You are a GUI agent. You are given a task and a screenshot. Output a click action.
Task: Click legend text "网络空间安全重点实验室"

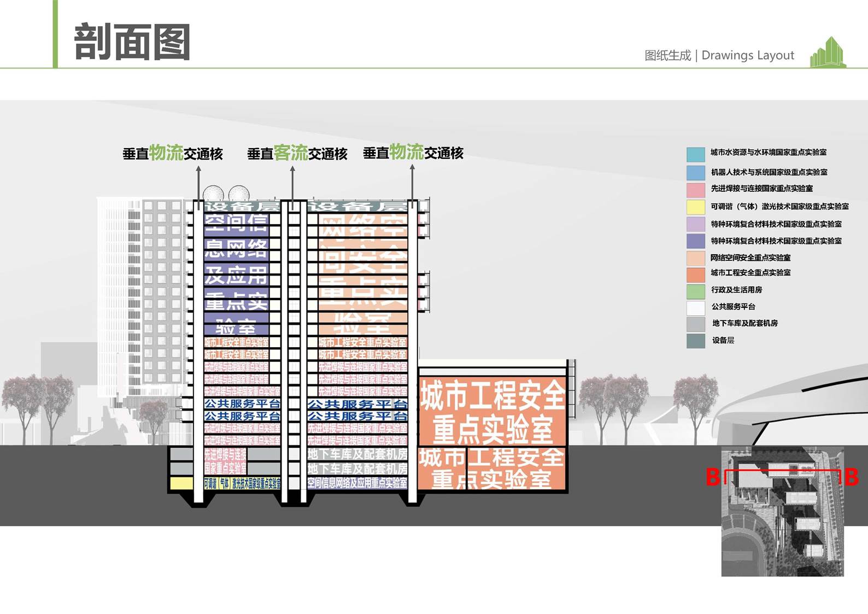(x=750, y=258)
